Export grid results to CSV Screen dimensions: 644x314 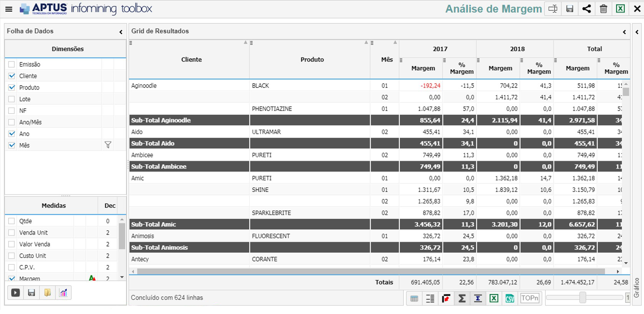click(x=510, y=298)
